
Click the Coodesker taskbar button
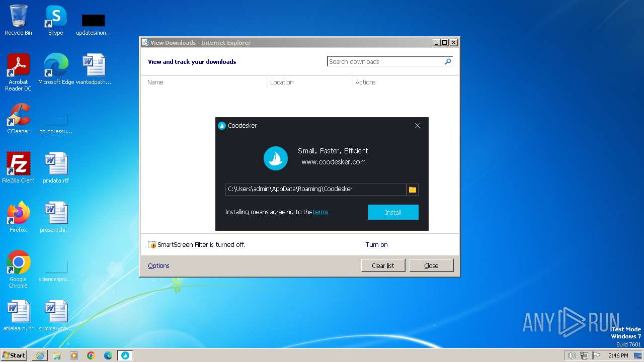coord(125,355)
